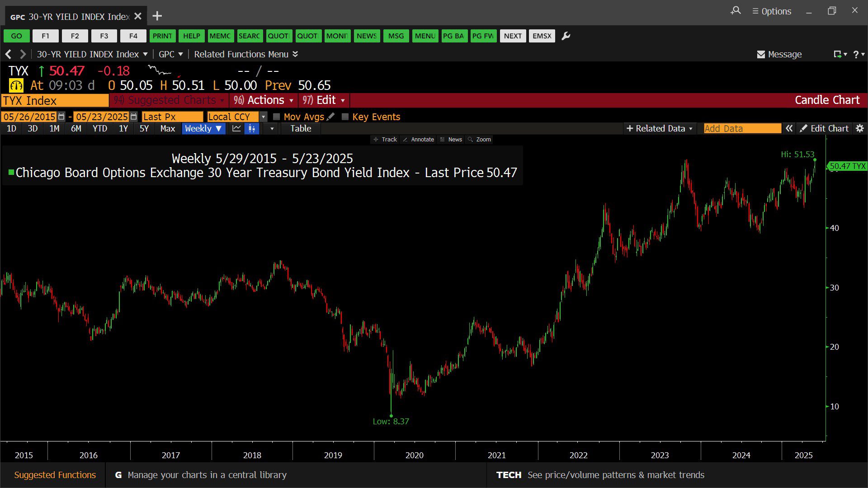Screen dimensions: 868x488
Task: Click the Edit Chart button
Action: [x=824, y=128]
